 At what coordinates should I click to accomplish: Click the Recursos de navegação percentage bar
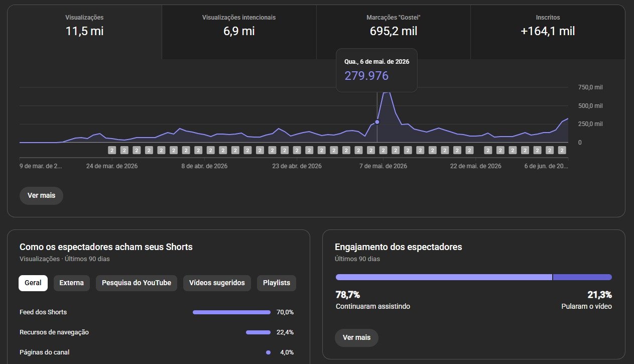pyautogui.click(x=258, y=332)
